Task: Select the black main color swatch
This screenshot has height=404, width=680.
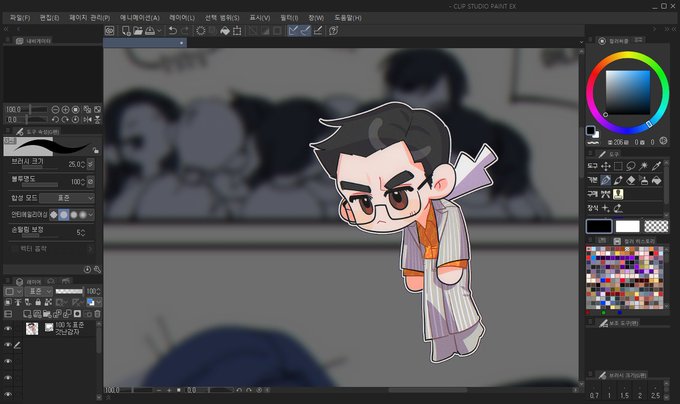Action: (x=599, y=226)
